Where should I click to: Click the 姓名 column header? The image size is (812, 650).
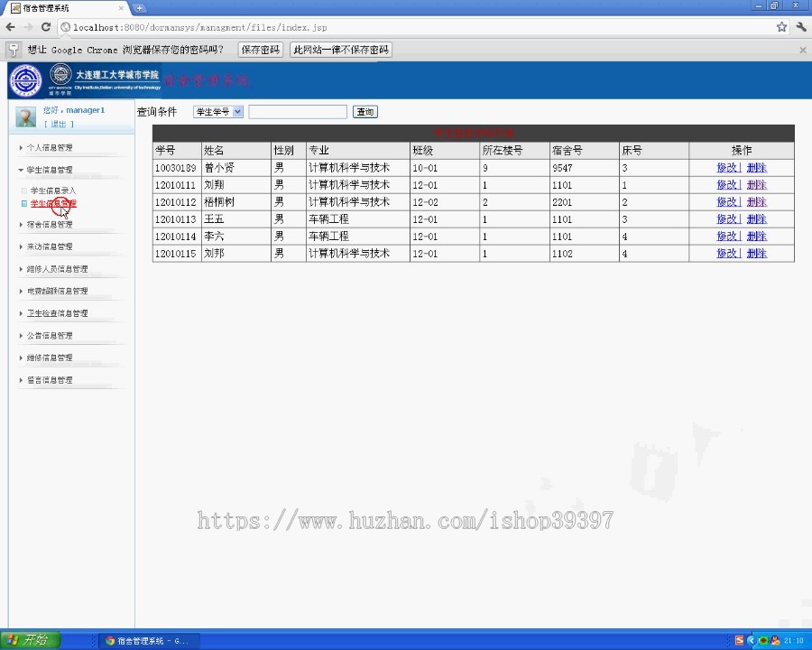click(236, 151)
